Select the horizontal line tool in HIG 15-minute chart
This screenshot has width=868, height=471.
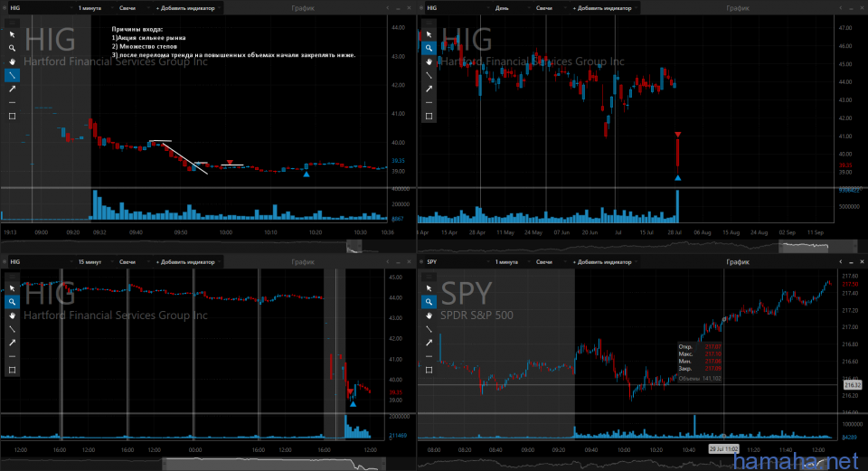(12, 356)
